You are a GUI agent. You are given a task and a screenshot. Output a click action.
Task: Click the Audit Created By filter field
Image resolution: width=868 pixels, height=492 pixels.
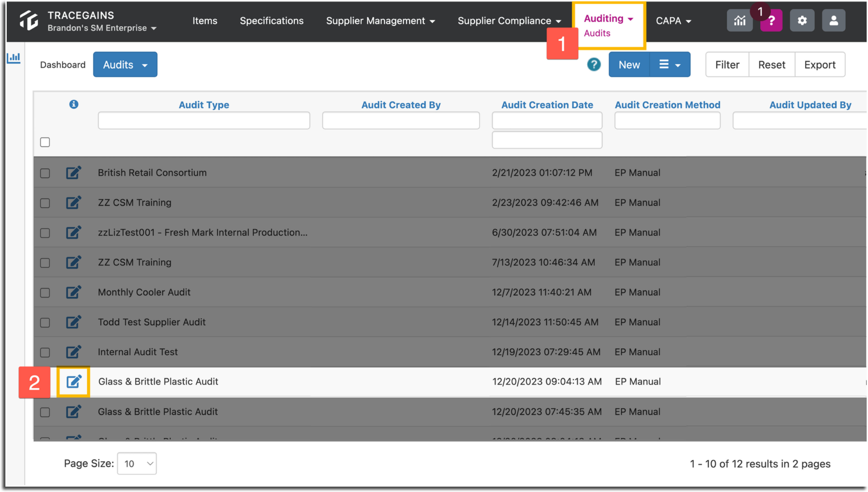[401, 121]
